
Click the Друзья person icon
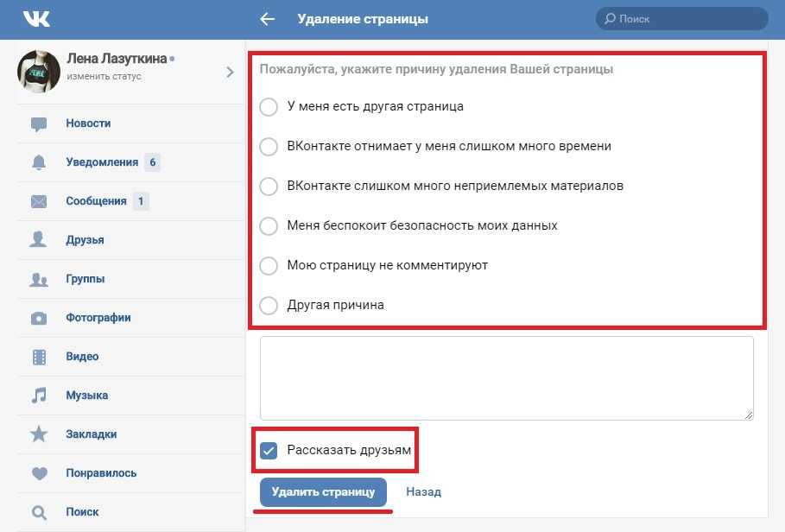(38, 239)
